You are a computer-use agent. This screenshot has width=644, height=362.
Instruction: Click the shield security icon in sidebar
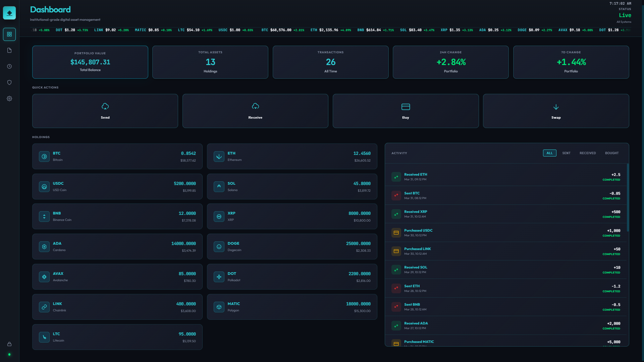coord(9,82)
